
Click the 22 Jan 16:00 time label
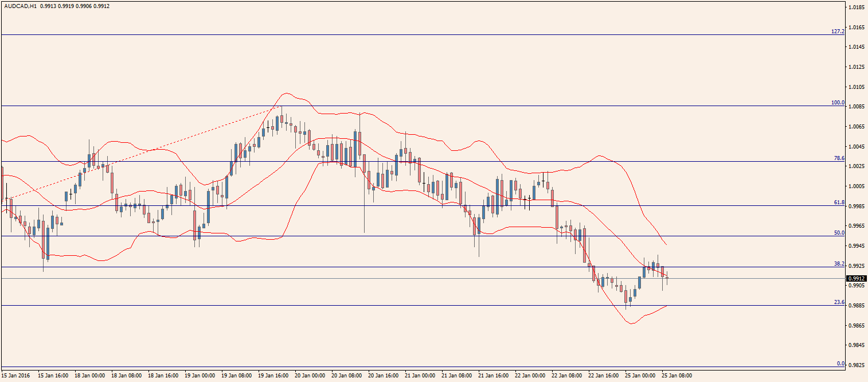(604, 376)
